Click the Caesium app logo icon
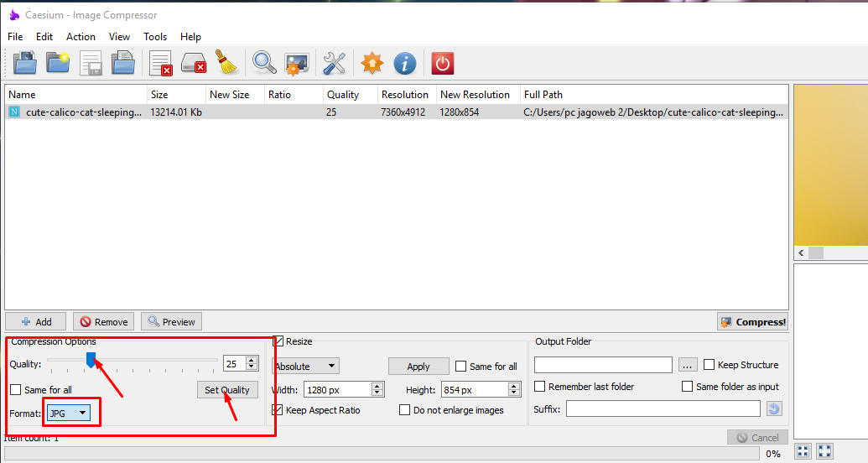 coord(14,15)
